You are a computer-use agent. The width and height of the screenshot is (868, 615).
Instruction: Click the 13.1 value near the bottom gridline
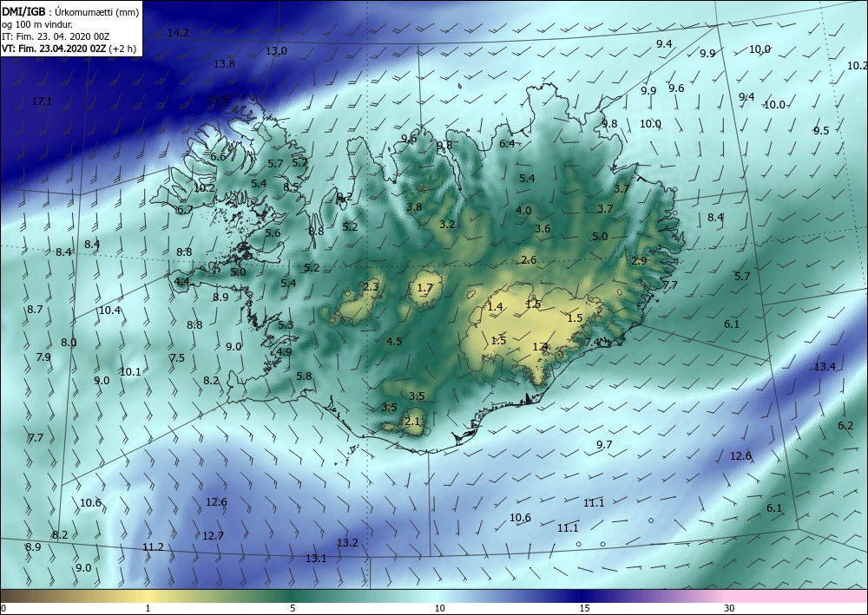click(x=316, y=559)
